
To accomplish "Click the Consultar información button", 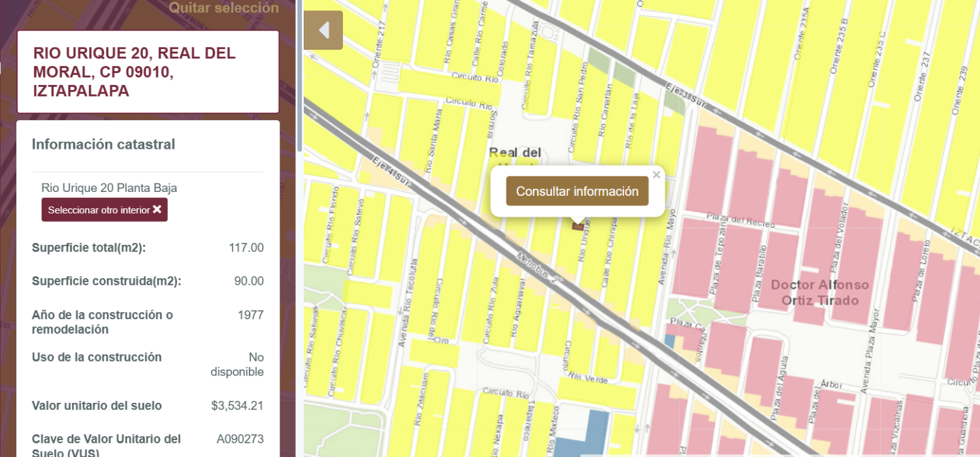I will pos(577,191).
